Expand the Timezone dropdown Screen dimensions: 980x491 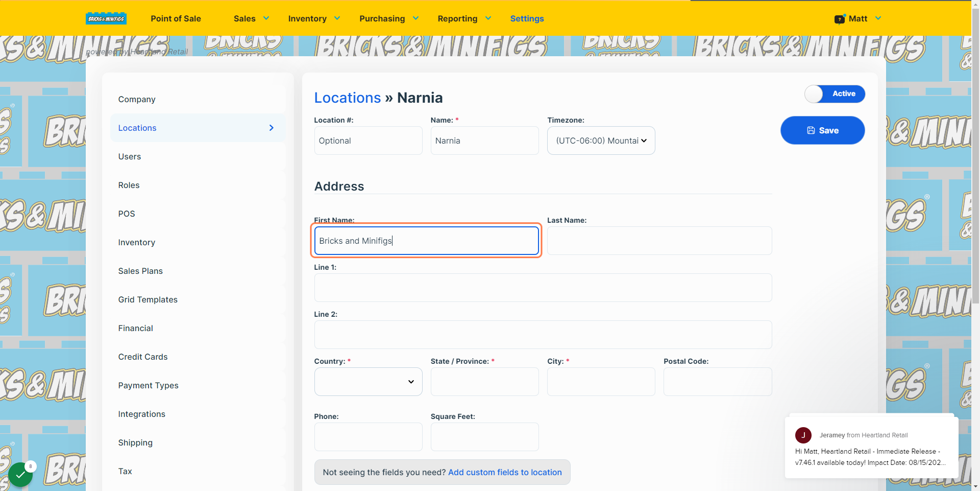601,141
